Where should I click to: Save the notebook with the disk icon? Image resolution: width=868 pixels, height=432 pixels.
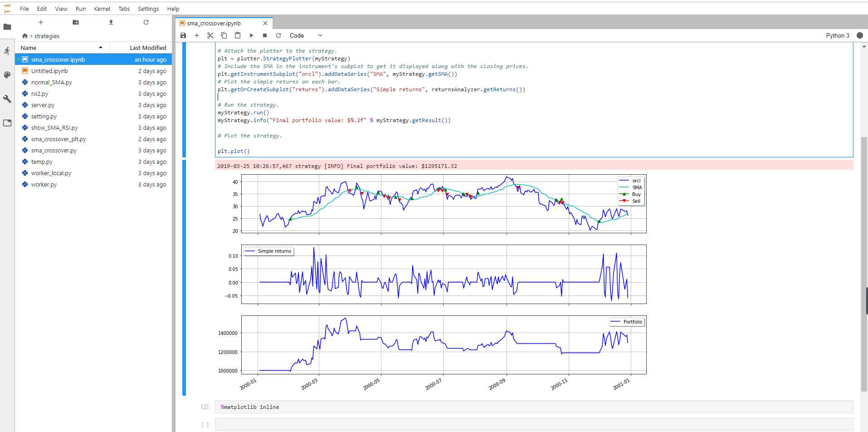pos(183,35)
